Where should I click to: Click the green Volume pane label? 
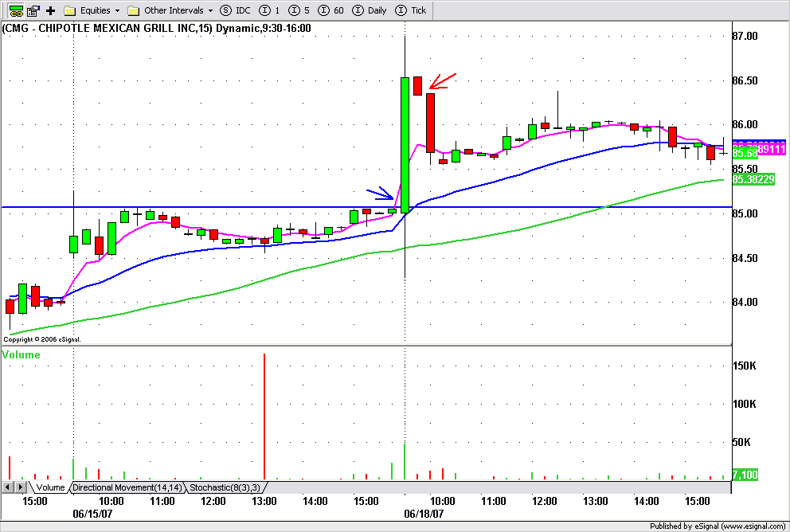pyautogui.click(x=22, y=354)
